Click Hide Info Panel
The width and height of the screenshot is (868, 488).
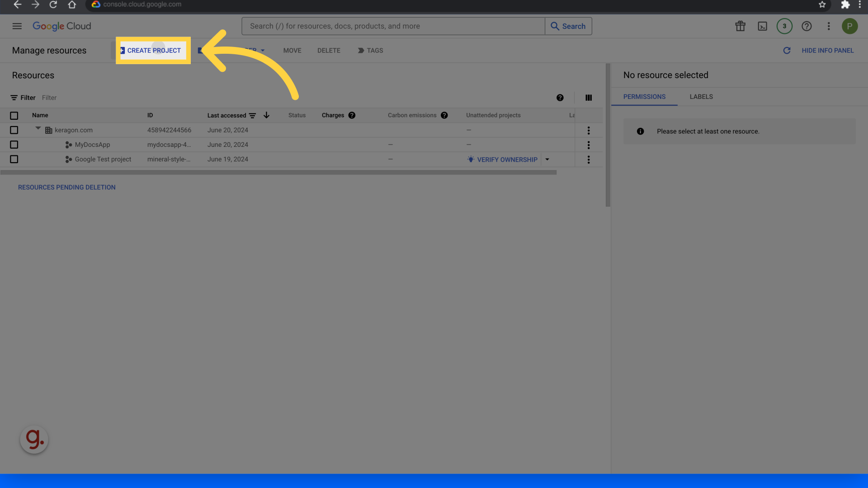pos(827,51)
